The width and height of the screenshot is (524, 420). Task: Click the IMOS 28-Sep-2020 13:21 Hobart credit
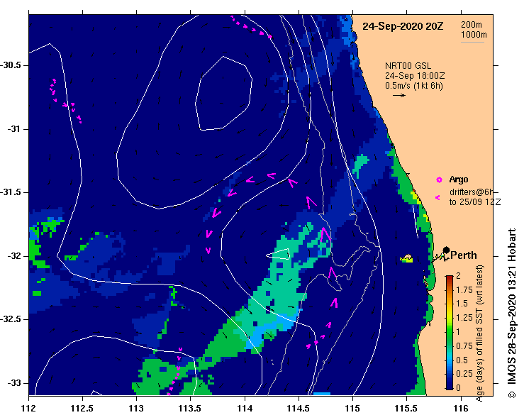coord(512,313)
